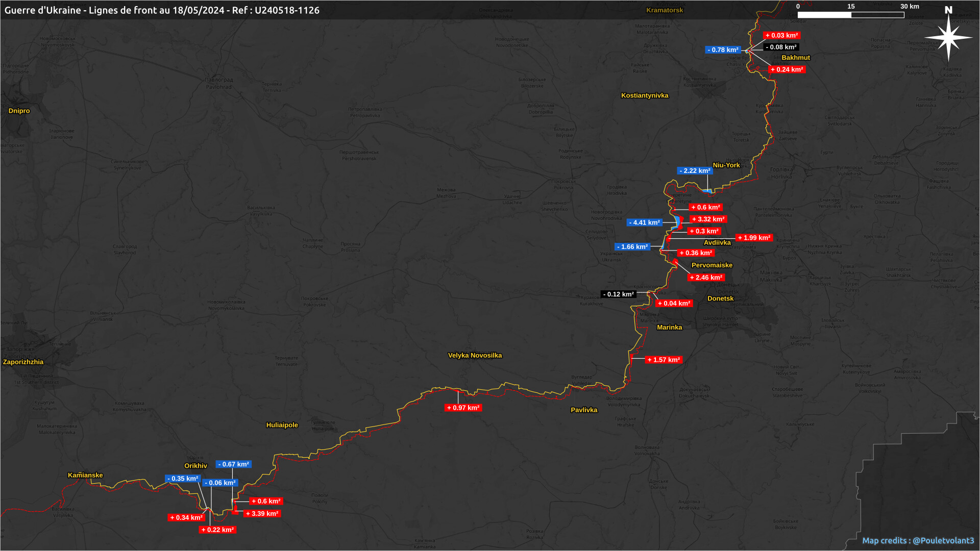The height and width of the screenshot is (551, 980).
Task: Click the Avdiivka city label
Action: click(717, 243)
